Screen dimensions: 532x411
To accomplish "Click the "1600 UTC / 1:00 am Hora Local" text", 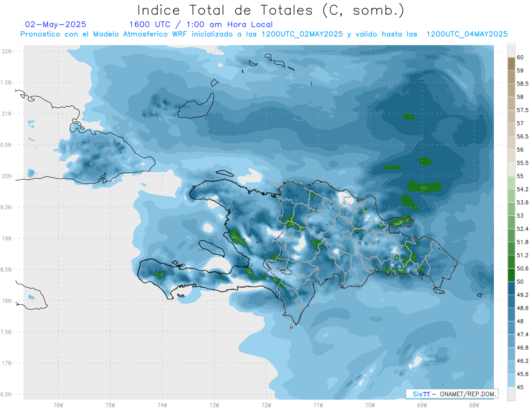I will pyautogui.click(x=201, y=24).
